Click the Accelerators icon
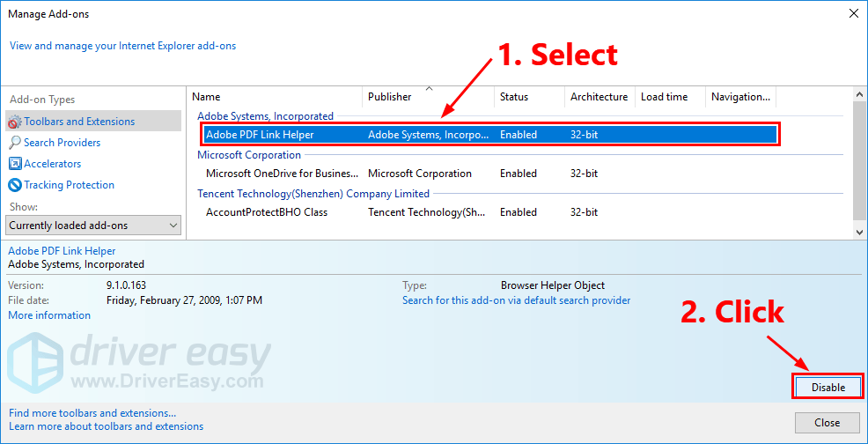The image size is (868, 444). [x=15, y=164]
